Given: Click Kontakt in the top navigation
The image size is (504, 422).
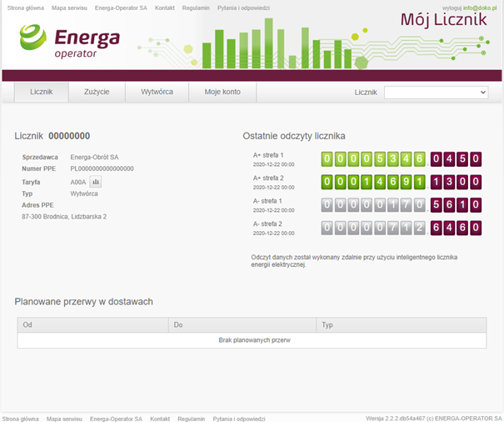Looking at the screenshot, I should [165, 8].
